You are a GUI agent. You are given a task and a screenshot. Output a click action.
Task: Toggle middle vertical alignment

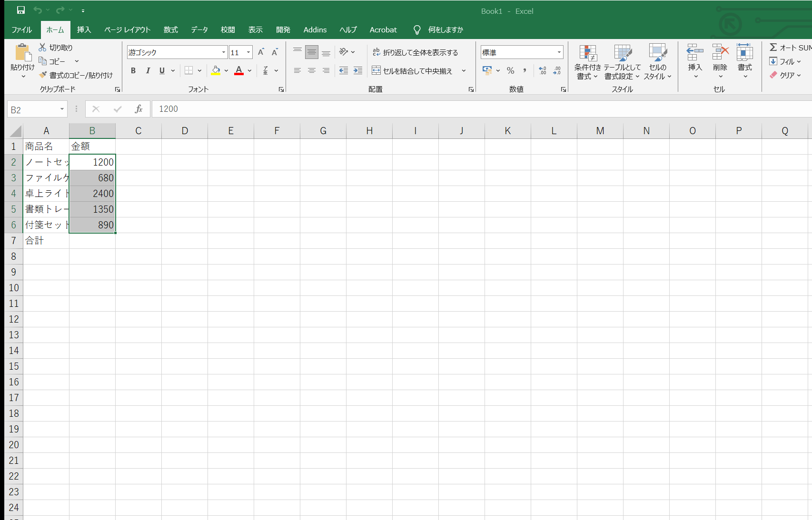click(x=312, y=52)
